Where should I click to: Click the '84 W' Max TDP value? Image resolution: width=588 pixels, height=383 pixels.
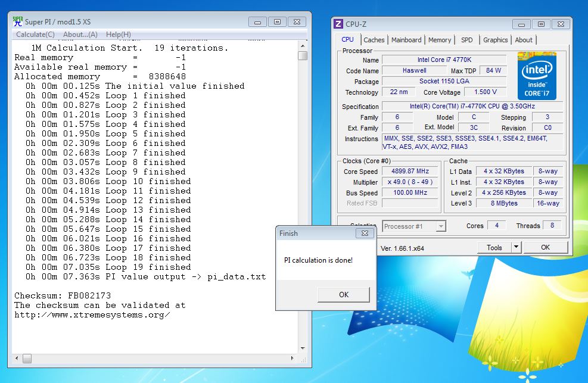click(x=493, y=70)
